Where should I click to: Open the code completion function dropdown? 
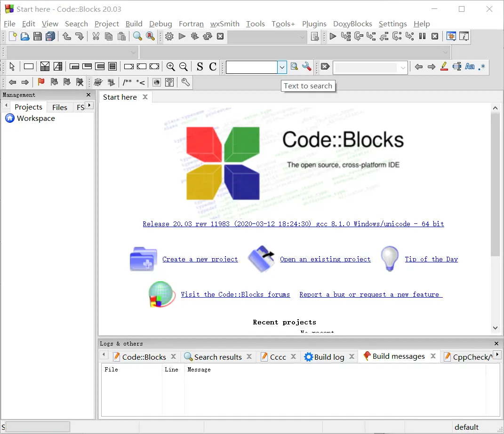[295, 52]
